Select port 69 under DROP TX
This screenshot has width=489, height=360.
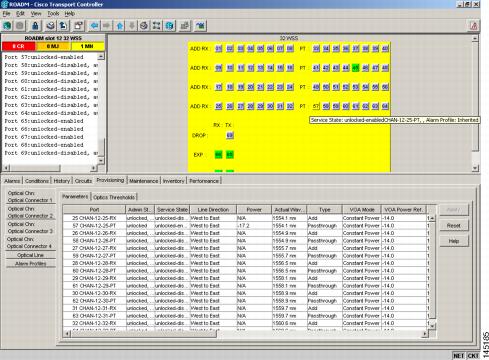230,135
